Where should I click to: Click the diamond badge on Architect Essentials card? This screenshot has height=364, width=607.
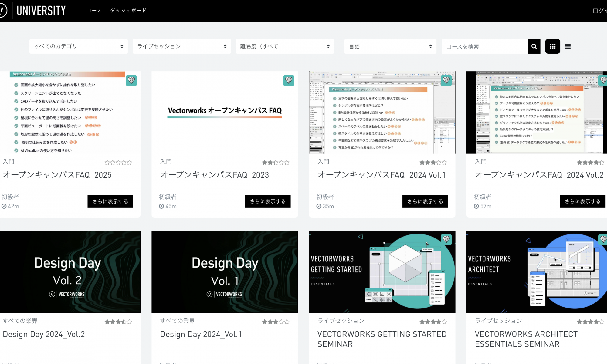point(603,240)
